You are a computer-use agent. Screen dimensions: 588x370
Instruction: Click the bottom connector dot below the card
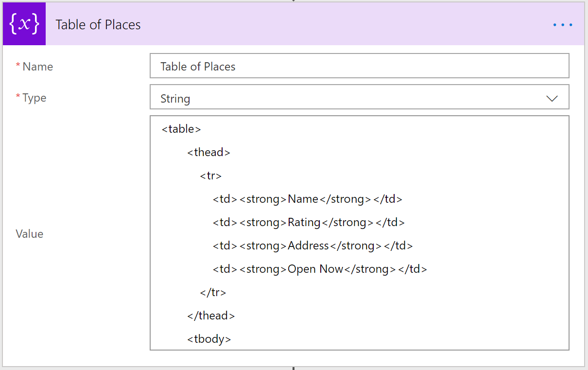pos(294,368)
